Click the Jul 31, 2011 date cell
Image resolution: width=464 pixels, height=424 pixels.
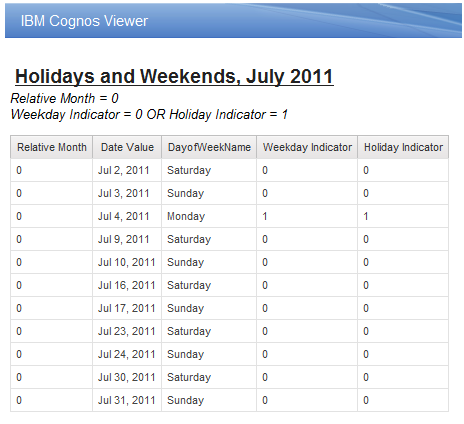127,400
